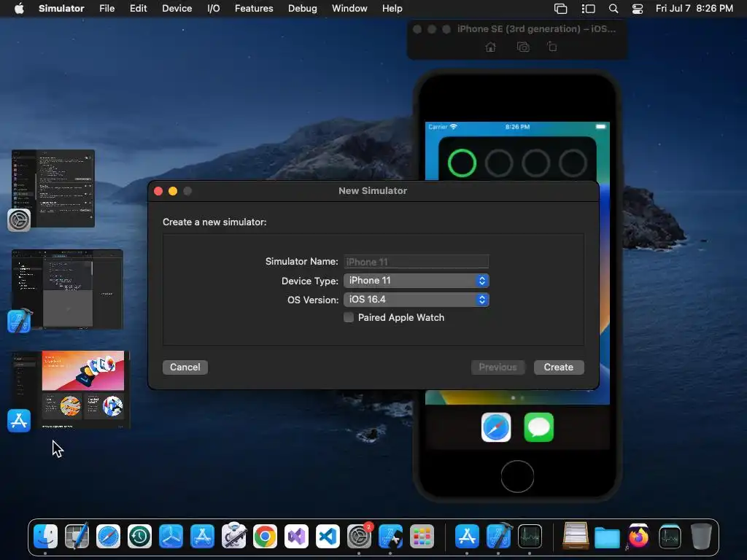Tap screenshot camera icon in simulator toolbar

[x=523, y=47]
